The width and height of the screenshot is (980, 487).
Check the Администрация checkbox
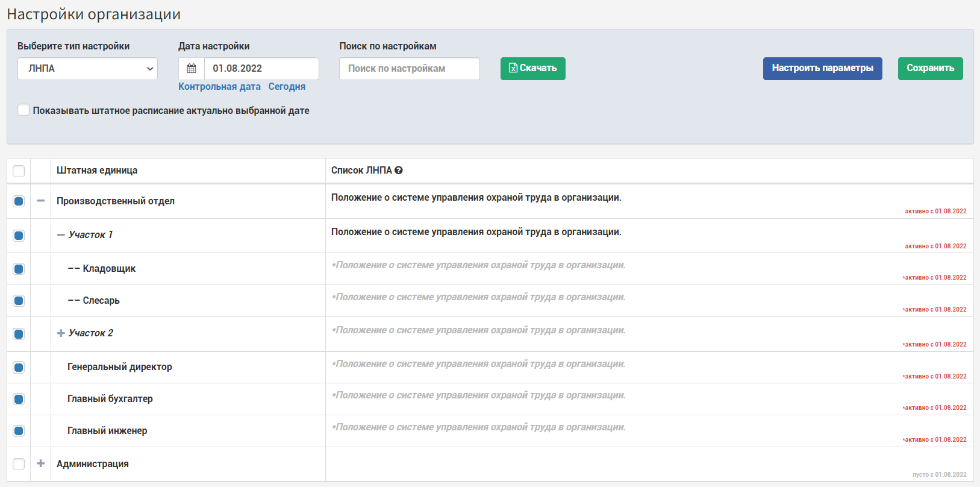coord(19,464)
